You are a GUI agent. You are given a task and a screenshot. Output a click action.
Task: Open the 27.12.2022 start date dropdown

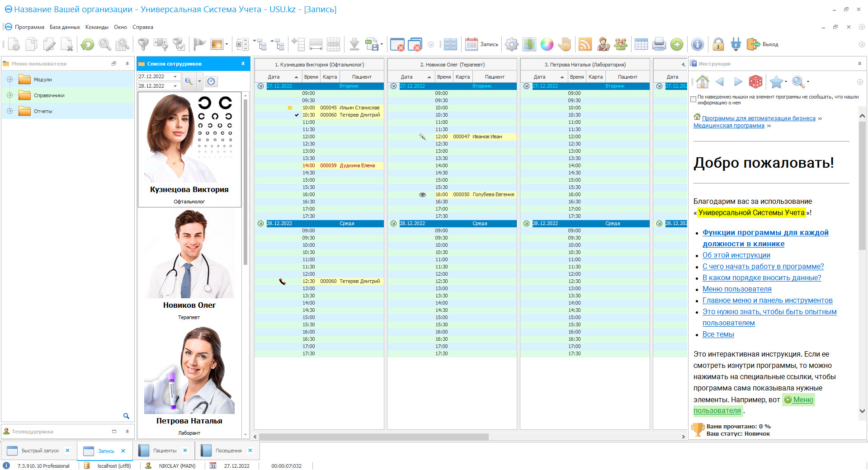[x=175, y=76]
